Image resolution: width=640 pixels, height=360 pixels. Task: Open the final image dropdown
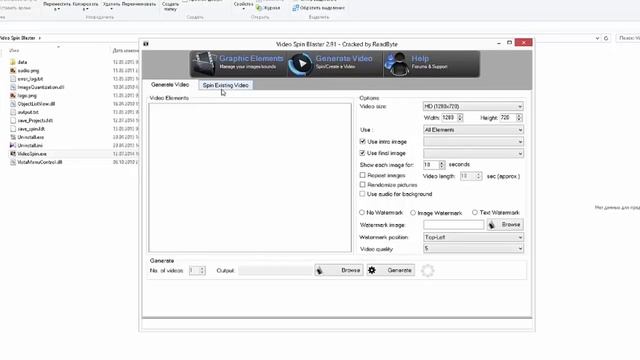click(x=473, y=153)
